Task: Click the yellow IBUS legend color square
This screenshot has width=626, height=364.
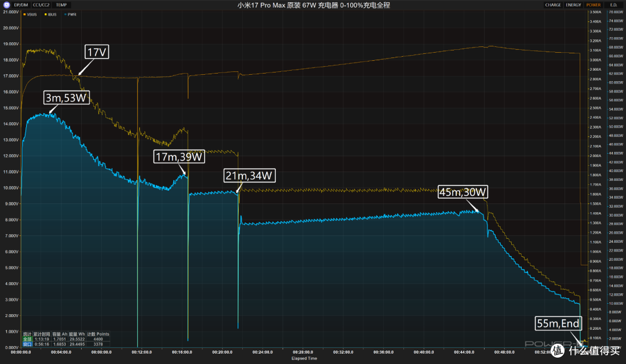Action: point(46,14)
